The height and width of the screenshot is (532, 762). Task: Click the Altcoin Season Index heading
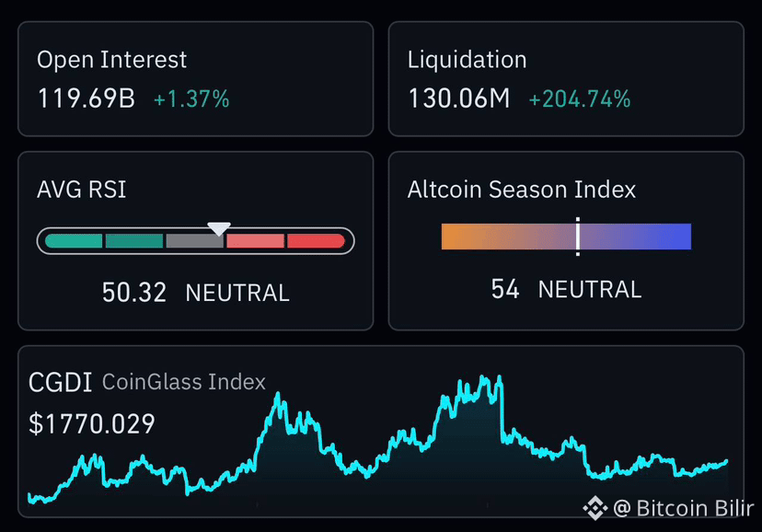522,190
